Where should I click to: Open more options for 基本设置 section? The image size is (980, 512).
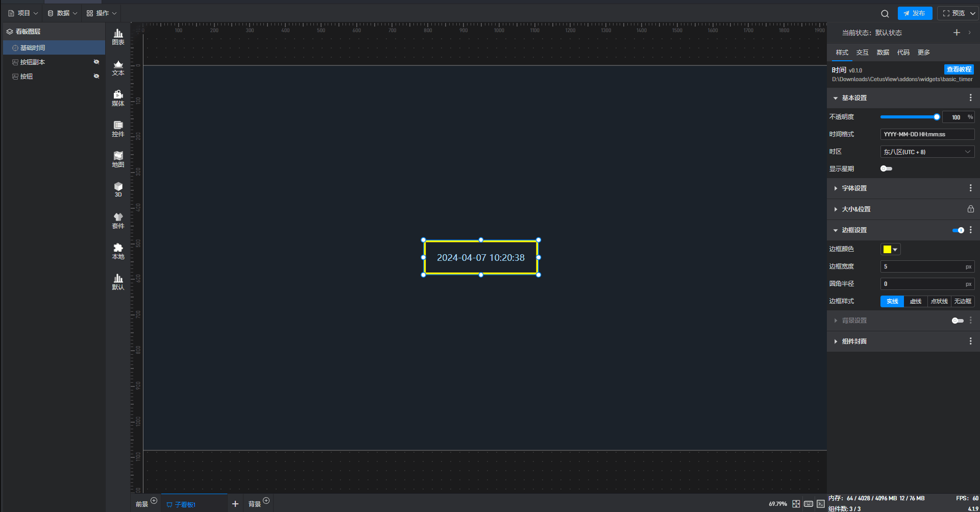[x=970, y=97]
